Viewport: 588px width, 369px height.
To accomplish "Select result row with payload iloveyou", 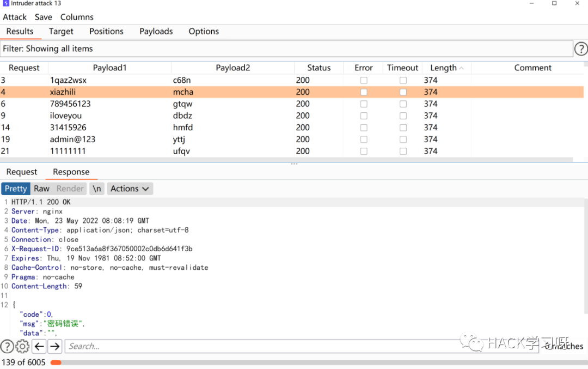I will point(292,116).
